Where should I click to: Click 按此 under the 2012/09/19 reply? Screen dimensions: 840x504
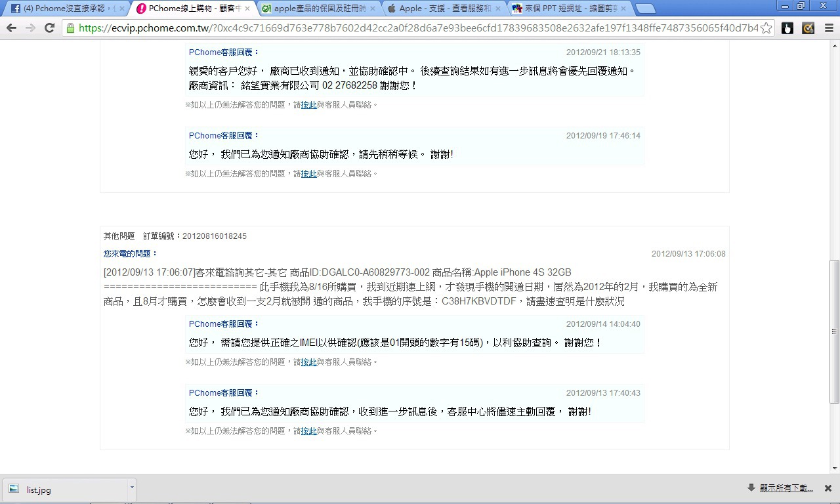[308, 174]
